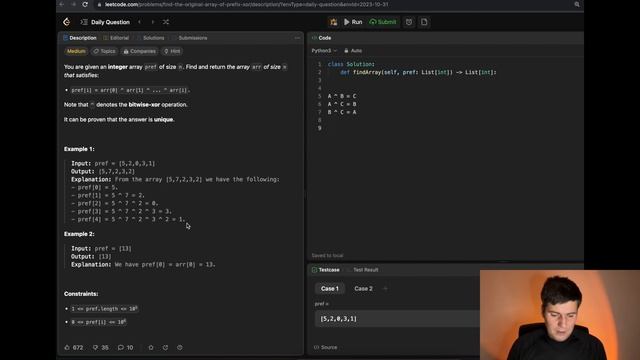Click the debugger icon beside Run

333,22
